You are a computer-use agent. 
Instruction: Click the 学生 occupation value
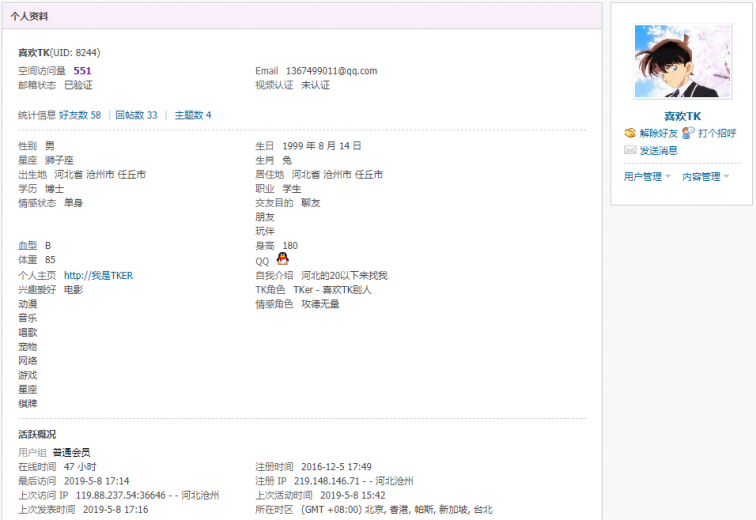[292, 188]
